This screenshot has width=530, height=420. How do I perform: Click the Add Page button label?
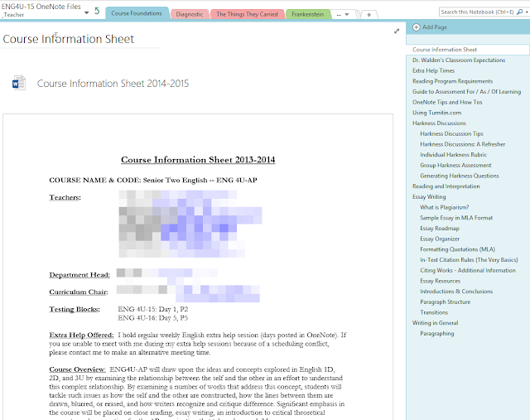[x=434, y=27]
